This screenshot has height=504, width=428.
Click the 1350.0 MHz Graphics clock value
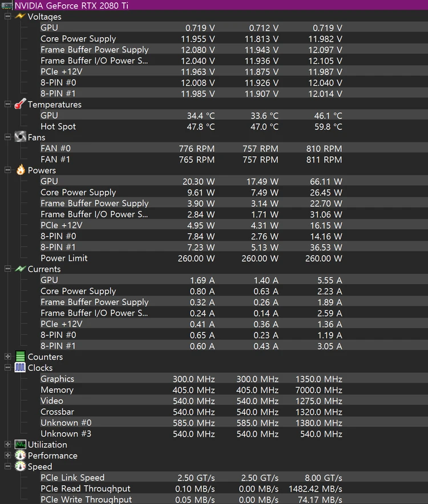(319, 379)
